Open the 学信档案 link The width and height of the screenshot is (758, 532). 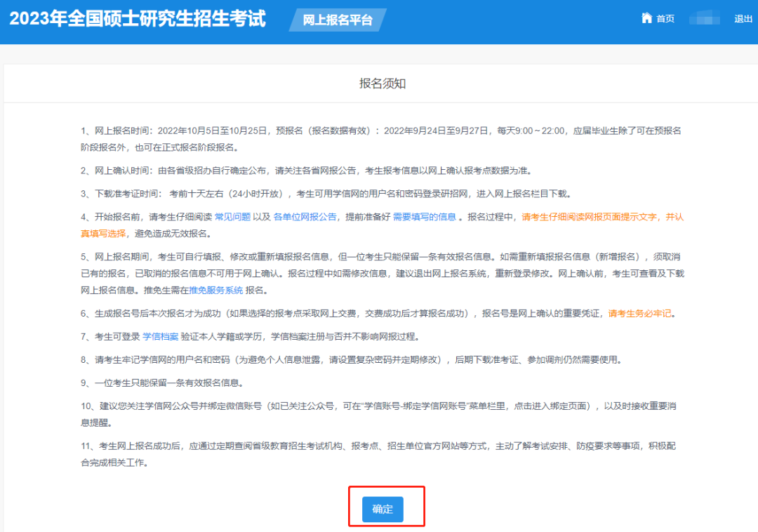pyautogui.click(x=161, y=336)
